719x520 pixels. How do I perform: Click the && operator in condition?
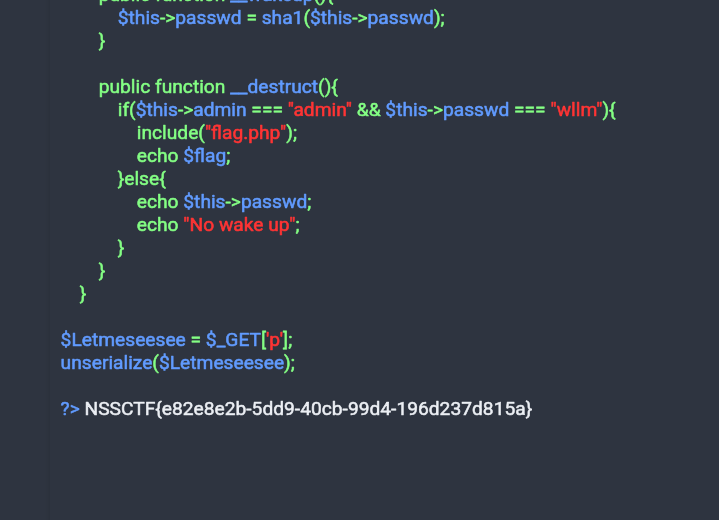pyautogui.click(x=369, y=110)
